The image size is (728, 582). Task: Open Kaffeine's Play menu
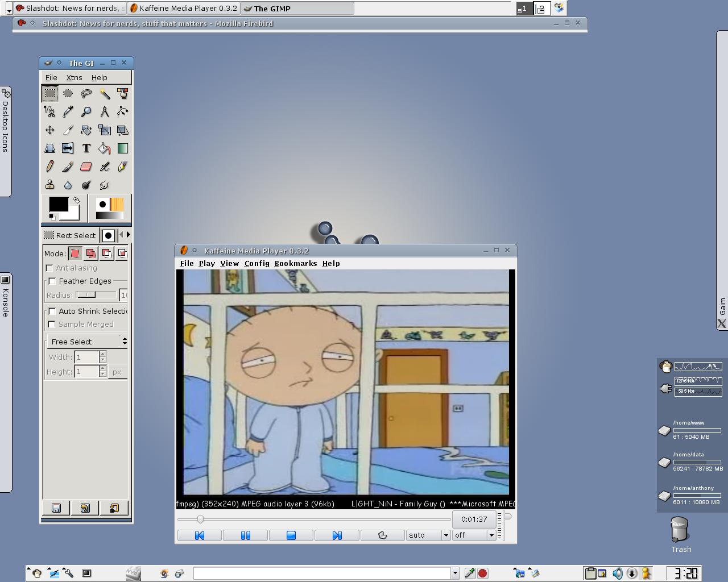207,263
